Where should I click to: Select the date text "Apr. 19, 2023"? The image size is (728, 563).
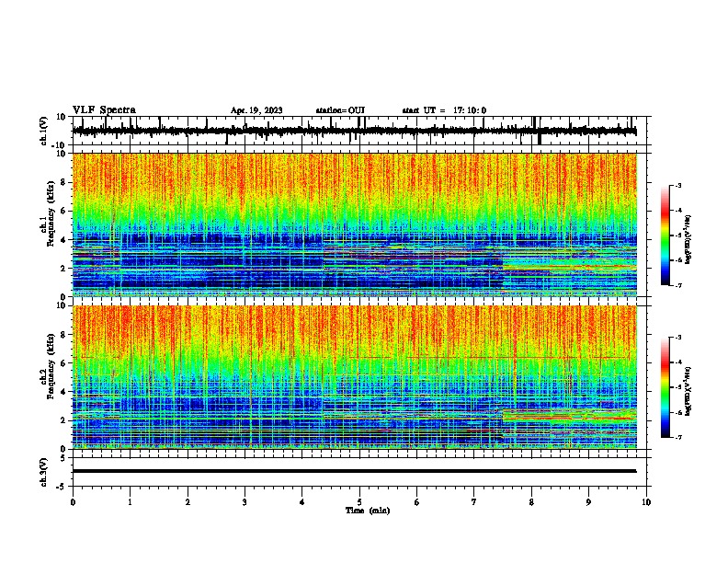256,110
